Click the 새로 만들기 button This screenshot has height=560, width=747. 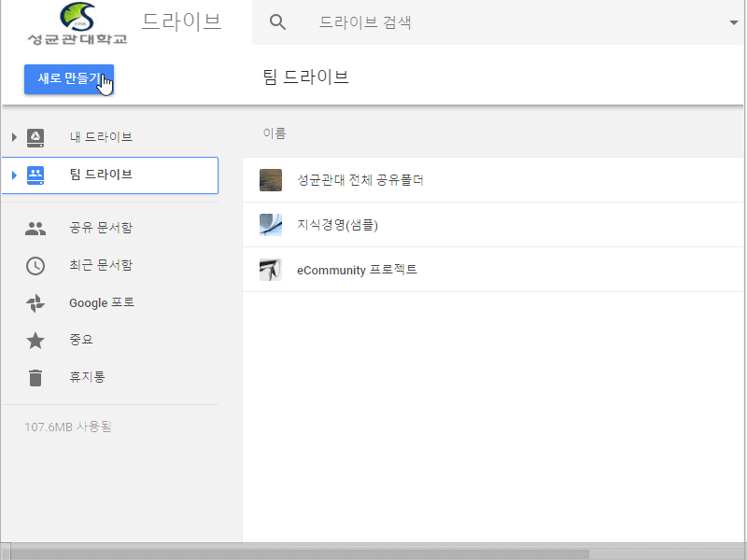[69, 79]
